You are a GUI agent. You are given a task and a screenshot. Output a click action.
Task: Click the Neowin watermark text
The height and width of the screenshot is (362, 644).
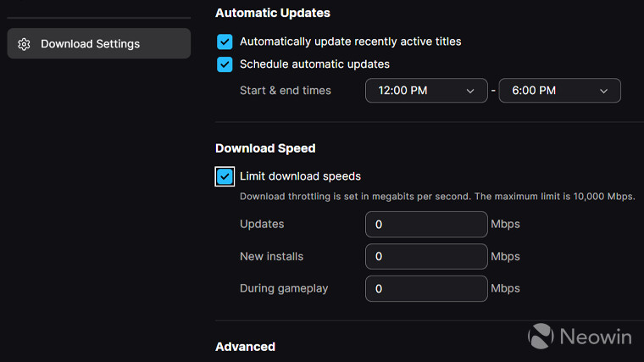pos(594,337)
